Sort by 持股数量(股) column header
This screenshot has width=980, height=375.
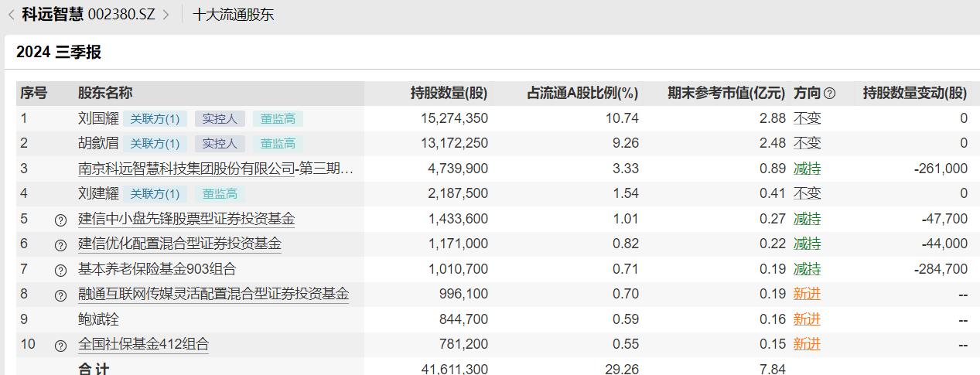pos(449,93)
